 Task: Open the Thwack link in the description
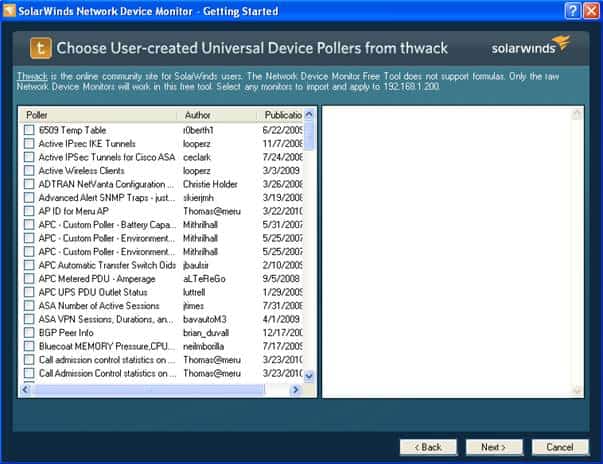point(32,76)
